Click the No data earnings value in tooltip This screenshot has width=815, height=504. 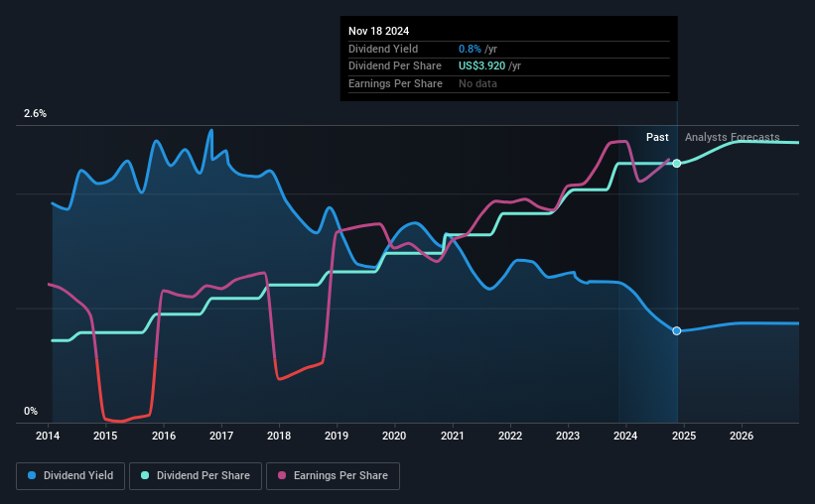pyautogui.click(x=477, y=83)
